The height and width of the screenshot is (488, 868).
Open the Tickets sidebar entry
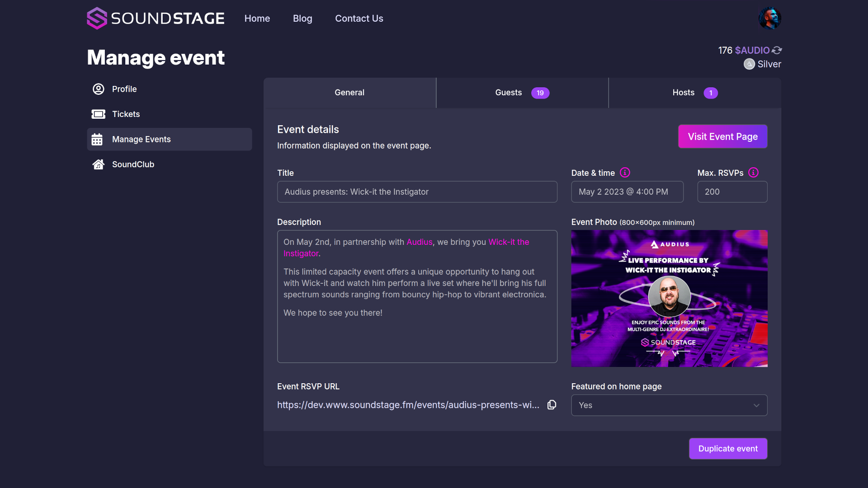click(x=170, y=114)
